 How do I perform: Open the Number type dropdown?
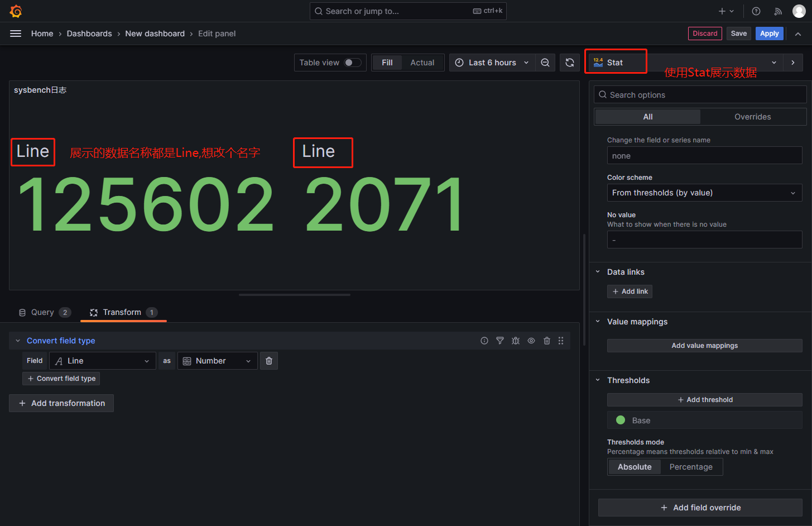(218, 361)
